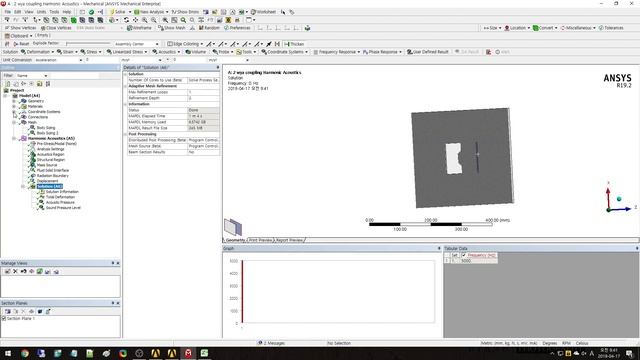This screenshot has height=360, width=640.
Task: Open the Clipboard button
Action: [x=18, y=36]
